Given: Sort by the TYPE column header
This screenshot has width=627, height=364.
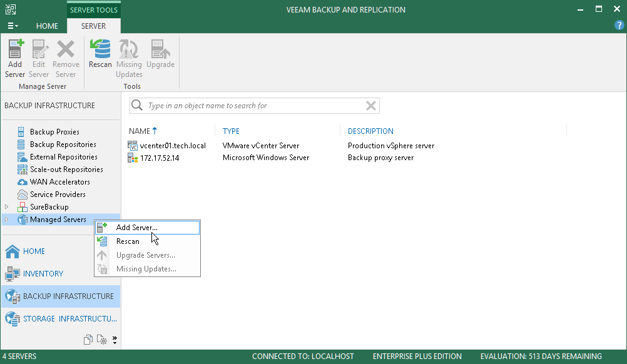Looking at the screenshot, I should pos(231,131).
